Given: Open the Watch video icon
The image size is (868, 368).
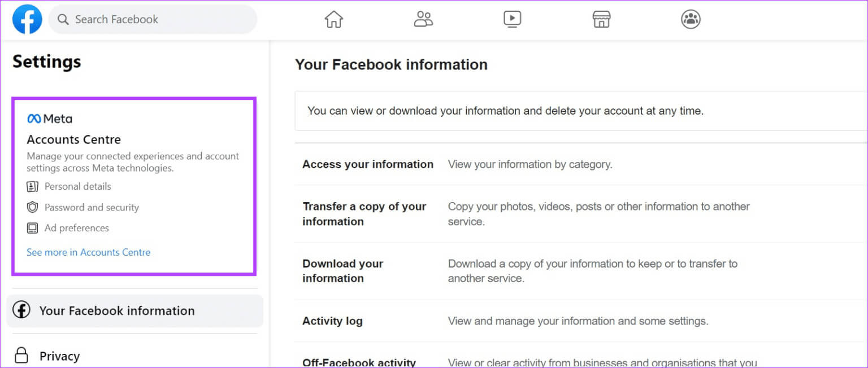Looking at the screenshot, I should click(x=512, y=19).
